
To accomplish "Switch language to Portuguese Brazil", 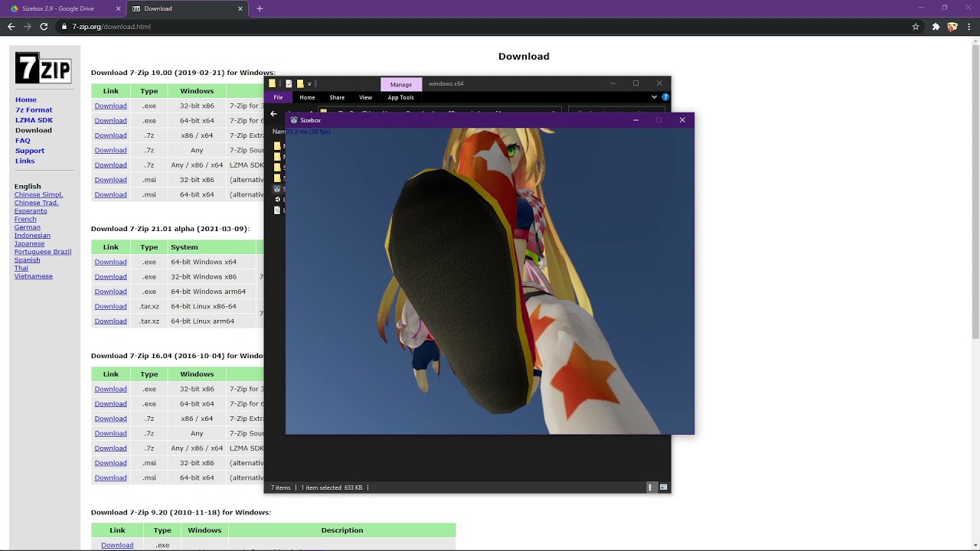I will click(x=43, y=252).
